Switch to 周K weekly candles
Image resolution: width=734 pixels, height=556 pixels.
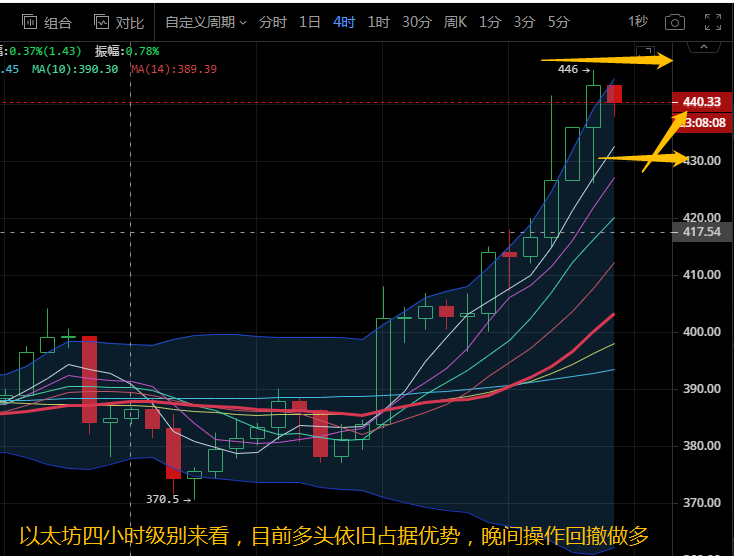(x=456, y=22)
